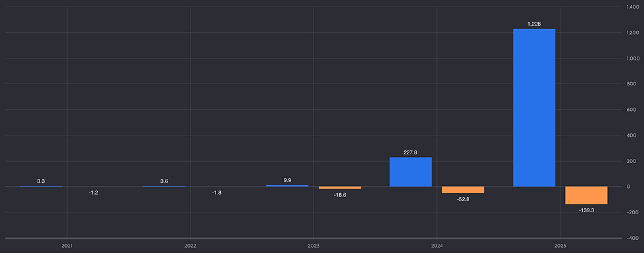Click the value label -1.8
Screen dimensions: 644x253
click(x=216, y=193)
